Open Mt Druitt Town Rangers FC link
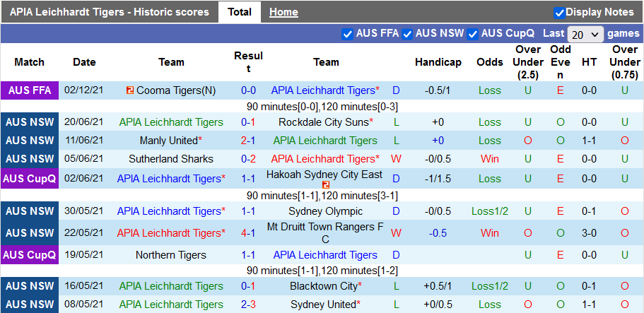Viewport: 644px width, 313px height. (x=326, y=232)
